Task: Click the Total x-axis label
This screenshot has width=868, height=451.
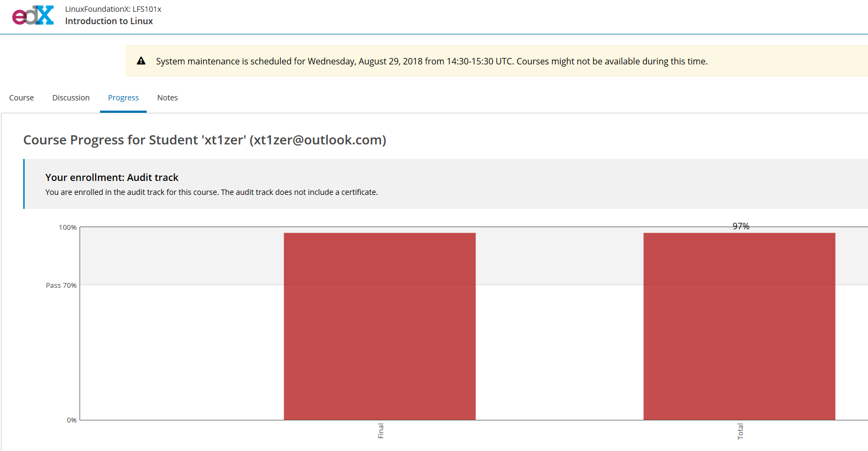Action: point(740,432)
